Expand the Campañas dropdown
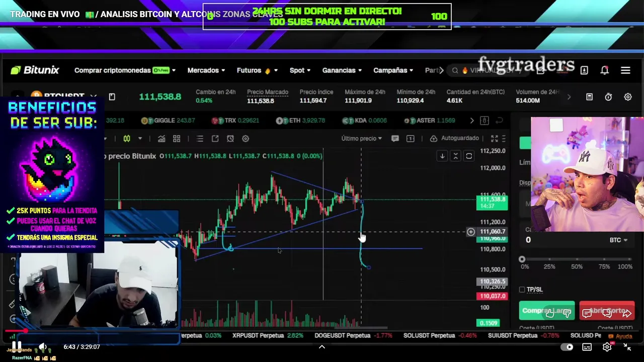The width and height of the screenshot is (644, 362). (393, 70)
